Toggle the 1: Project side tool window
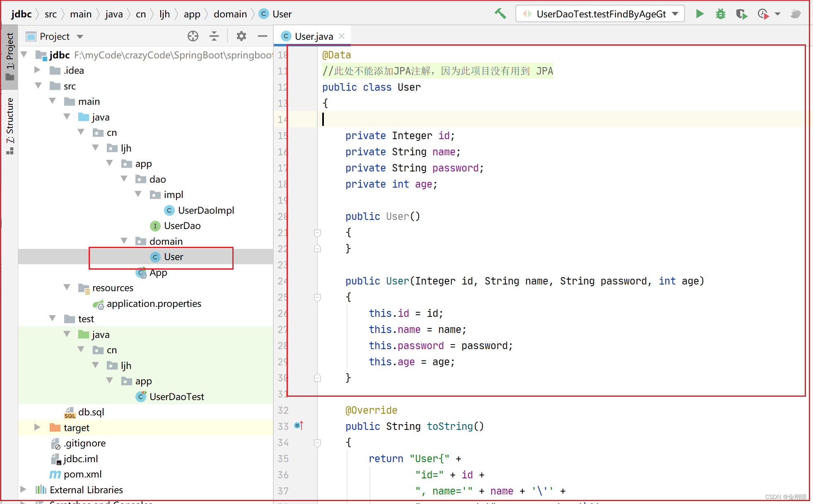Image resolution: width=813 pixels, height=504 pixels. click(x=10, y=57)
